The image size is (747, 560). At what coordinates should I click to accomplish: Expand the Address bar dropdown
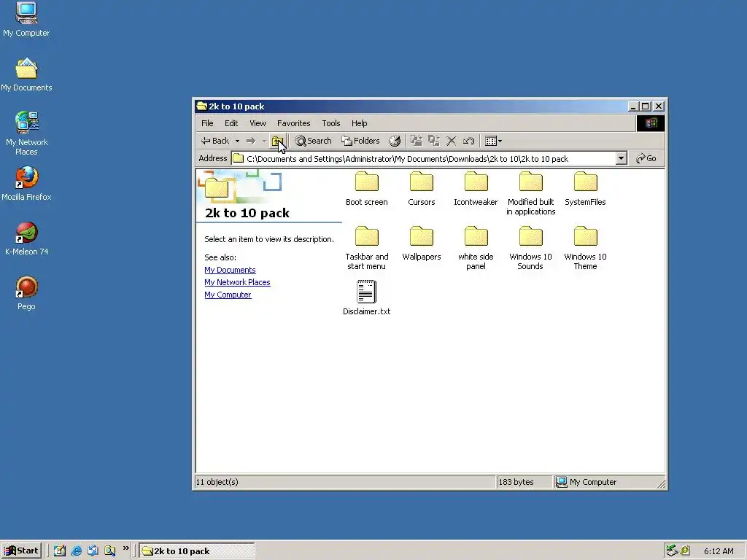click(621, 158)
